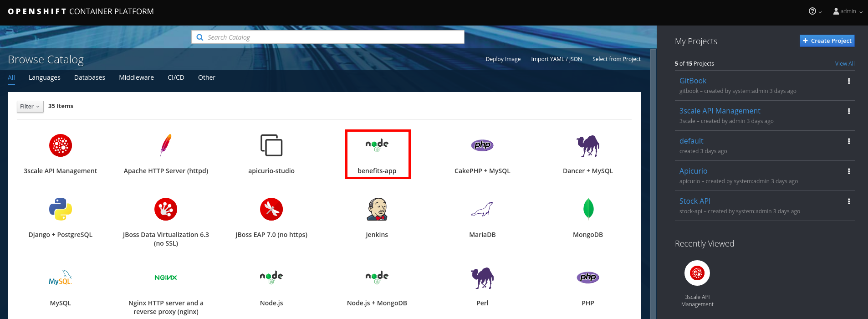The image size is (868, 319).
Task: Open recently viewed 3scale API Management thumbnail
Action: 697,273
